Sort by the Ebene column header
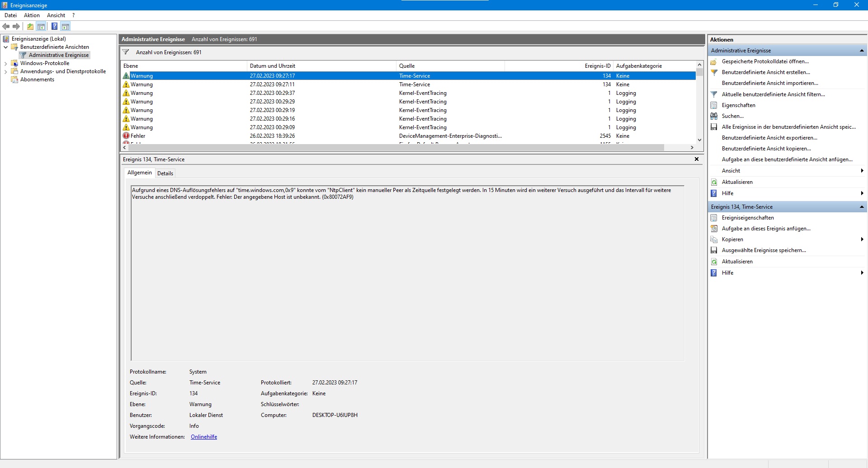 184,66
